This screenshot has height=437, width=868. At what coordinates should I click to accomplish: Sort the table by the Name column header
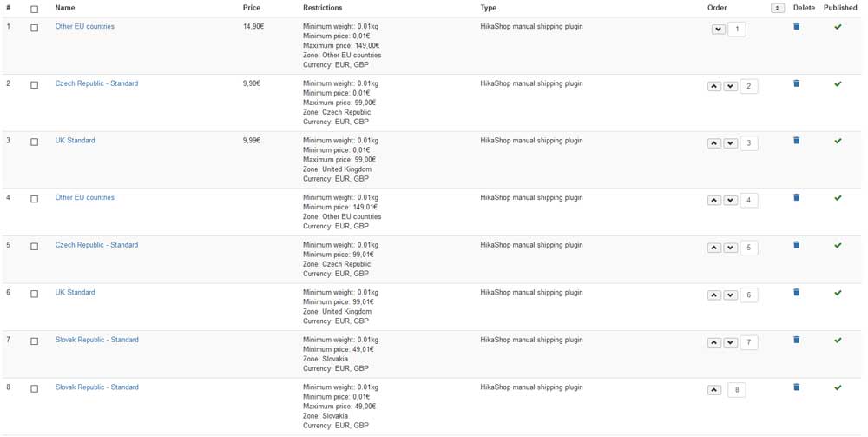pos(65,8)
